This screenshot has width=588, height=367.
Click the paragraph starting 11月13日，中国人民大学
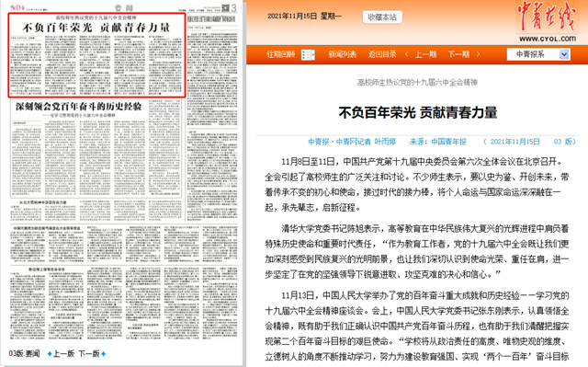(416, 326)
